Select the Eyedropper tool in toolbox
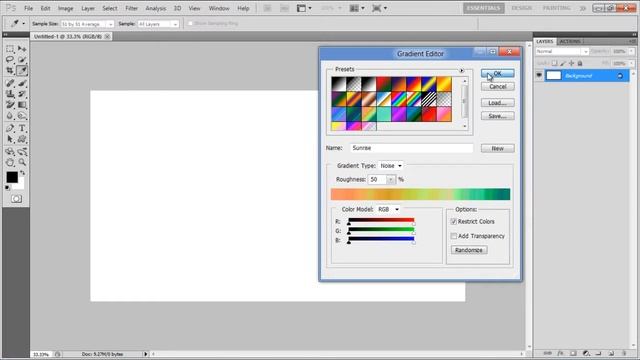 22,71
